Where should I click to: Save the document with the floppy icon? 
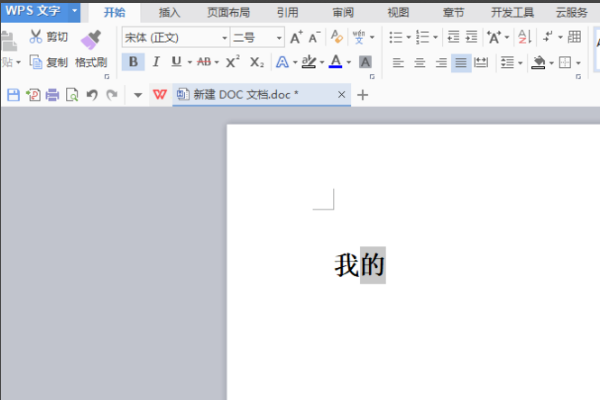13,95
